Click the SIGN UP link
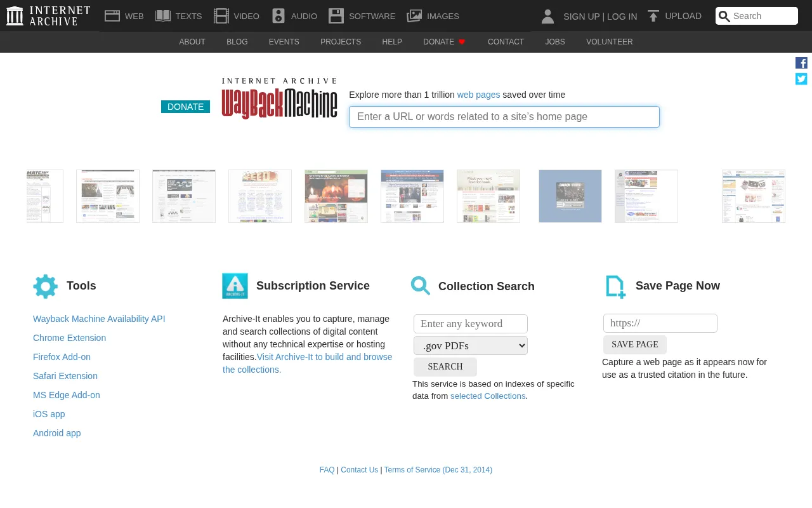The height and width of the screenshot is (508, 812). (x=582, y=17)
